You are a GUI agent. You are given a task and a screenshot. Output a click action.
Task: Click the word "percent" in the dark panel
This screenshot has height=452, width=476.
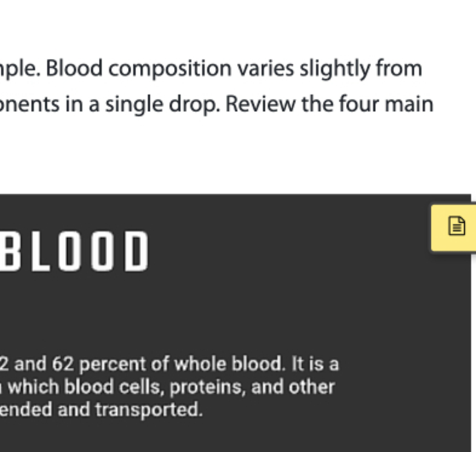[x=113, y=364]
